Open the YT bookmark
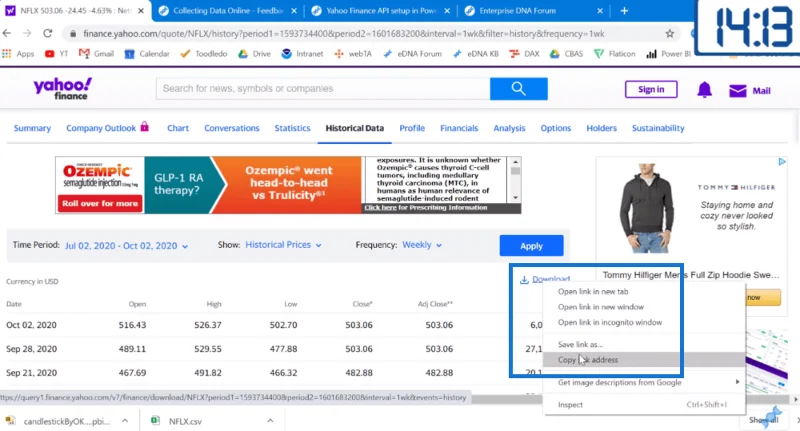 click(56, 54)
